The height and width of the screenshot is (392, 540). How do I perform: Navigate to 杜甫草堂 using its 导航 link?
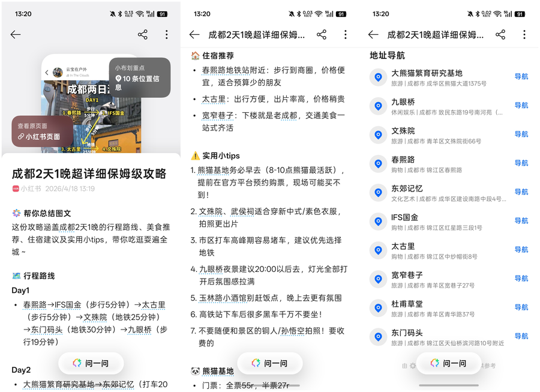tap(521, 307)
